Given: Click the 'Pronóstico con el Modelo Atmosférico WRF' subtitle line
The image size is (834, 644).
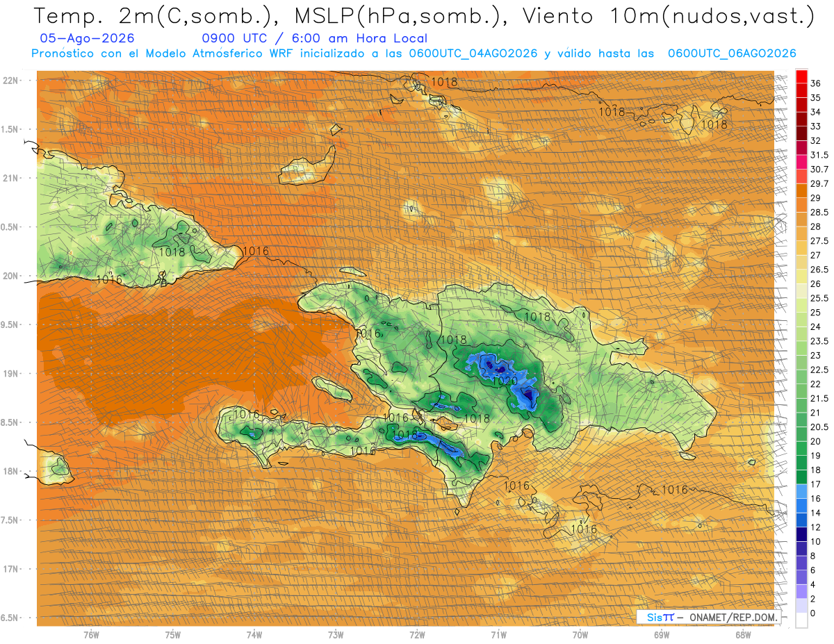Looking at the screenshot, I should (x=414, y=53).
